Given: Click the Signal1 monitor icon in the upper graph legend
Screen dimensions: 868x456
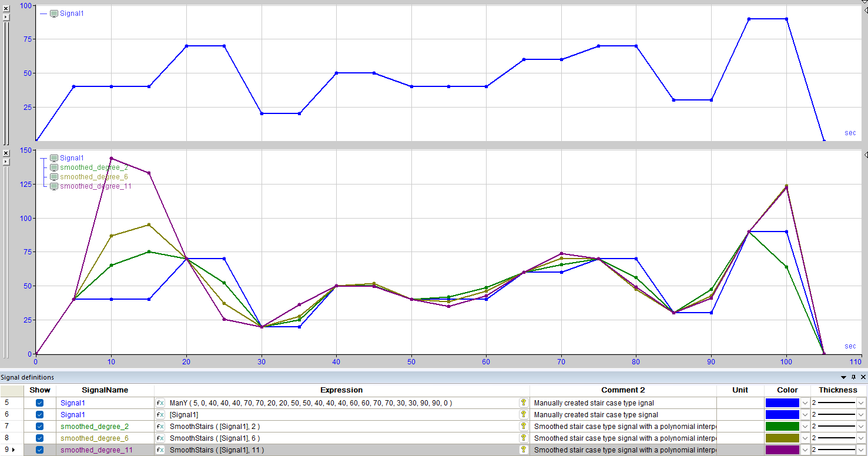Looking at the screenshot, I should (x=54, y=14).
